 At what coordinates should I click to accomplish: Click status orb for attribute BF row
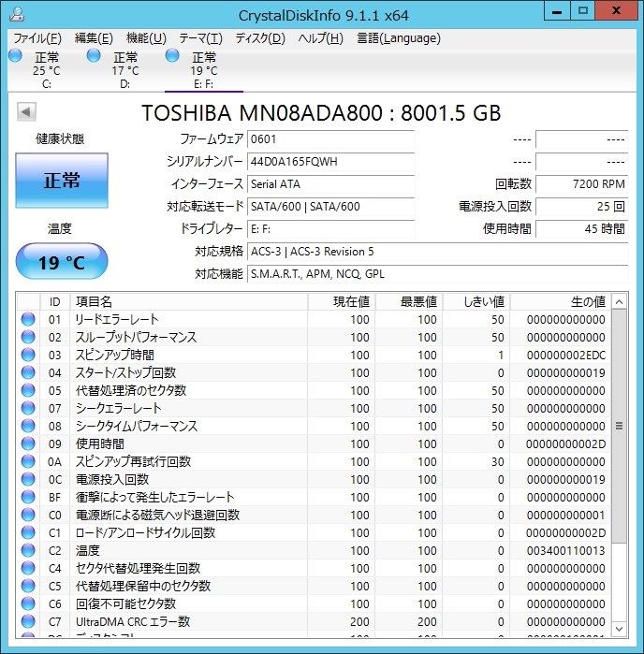click(28, 497)
